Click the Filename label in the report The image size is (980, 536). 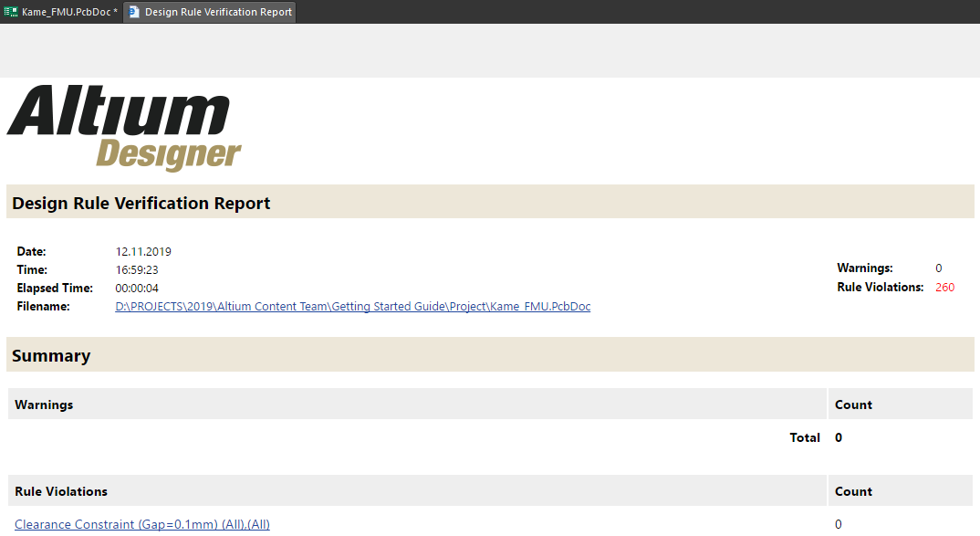(x=43, y=306)
